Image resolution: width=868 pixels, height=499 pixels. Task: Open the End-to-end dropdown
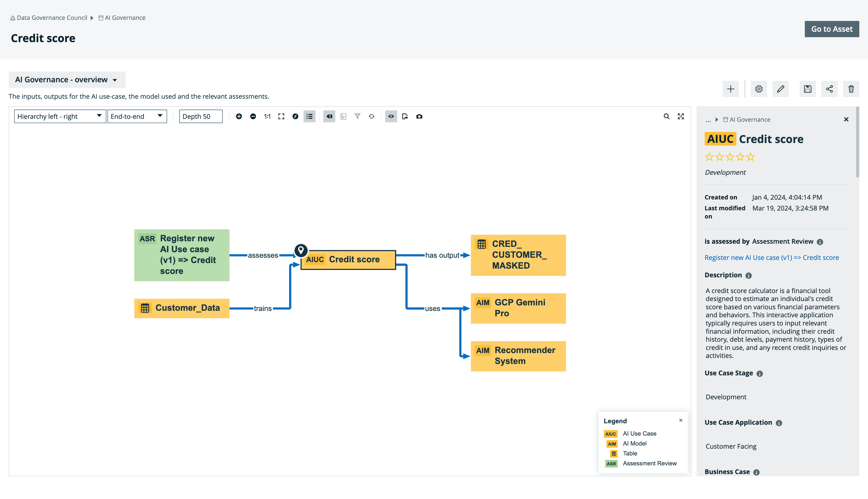137,117
